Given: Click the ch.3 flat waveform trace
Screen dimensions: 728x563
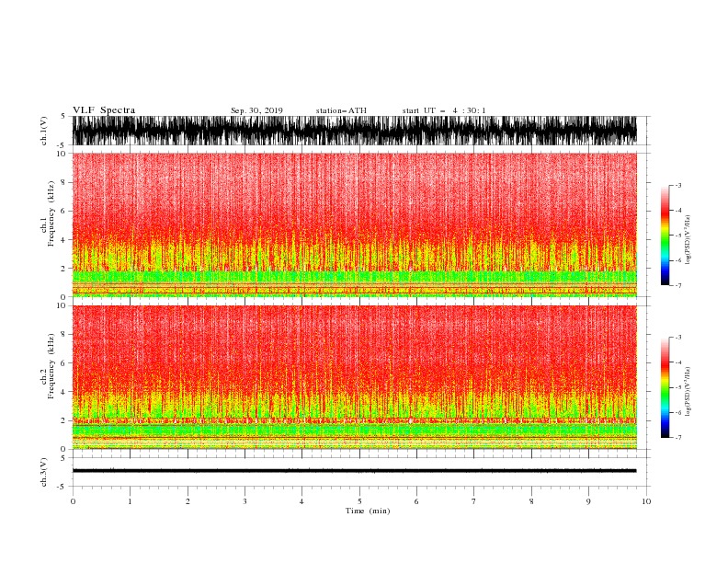Looking at the screenshot, I should 354,471.
